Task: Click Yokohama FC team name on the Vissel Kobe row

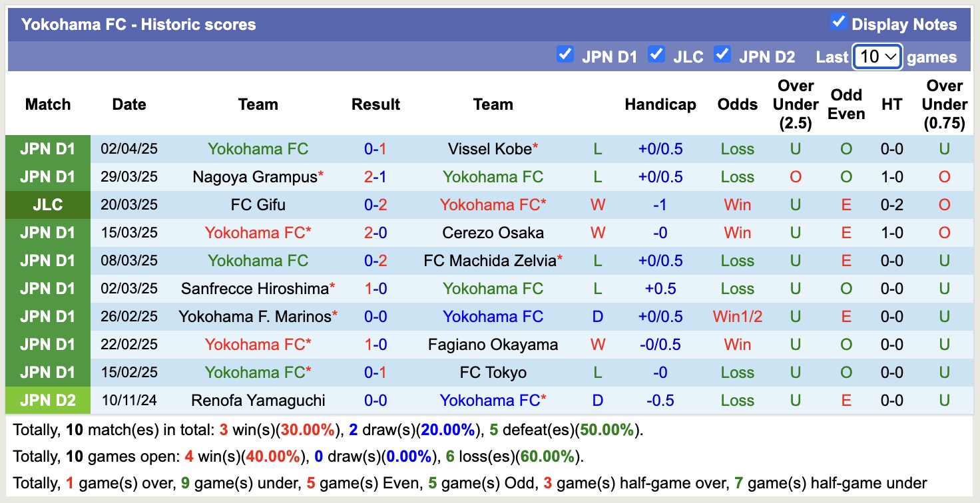Action: tap(258, 149)
